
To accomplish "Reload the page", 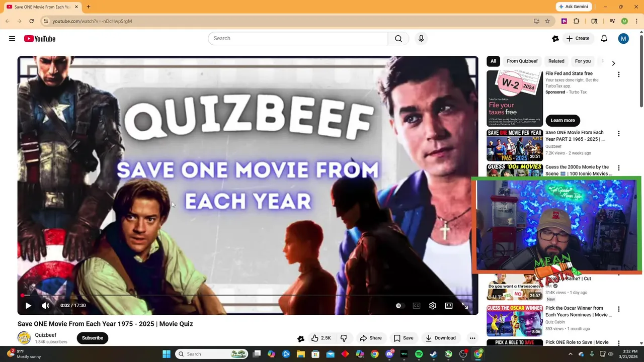I will coord(31,21).
